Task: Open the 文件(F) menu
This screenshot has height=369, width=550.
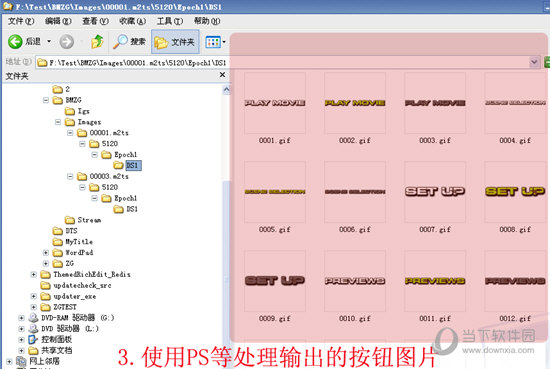Action: (21, 21)
